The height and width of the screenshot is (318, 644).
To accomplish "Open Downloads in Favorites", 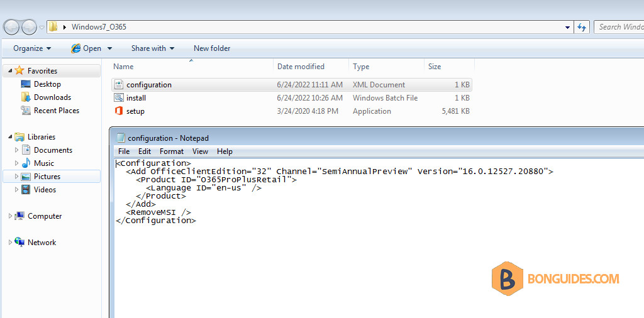I will click(x=52, y=97).
